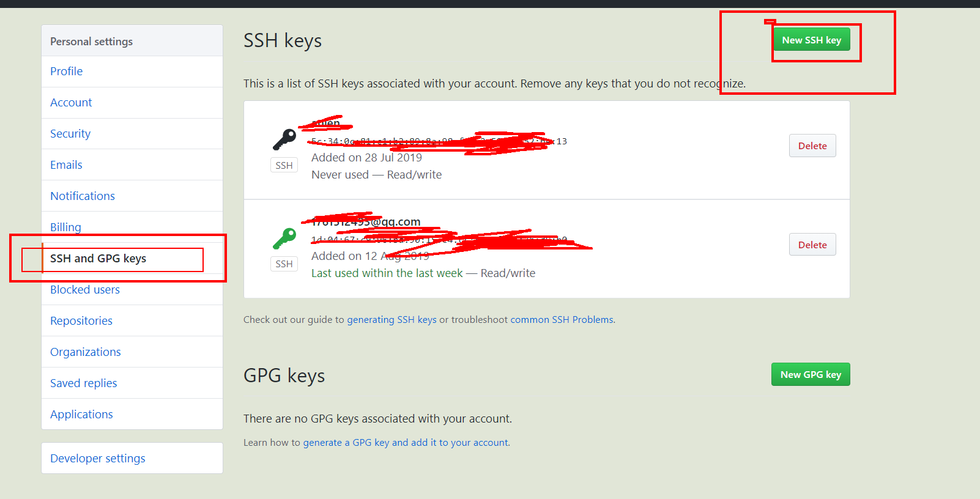This screenshot has height=499, width=980.
Task: Follow the generating SSH keys guide link
Action: 392,320
